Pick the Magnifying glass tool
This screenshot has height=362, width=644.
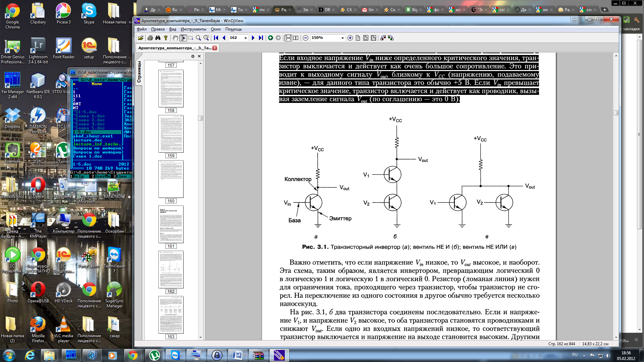point(198,38)
